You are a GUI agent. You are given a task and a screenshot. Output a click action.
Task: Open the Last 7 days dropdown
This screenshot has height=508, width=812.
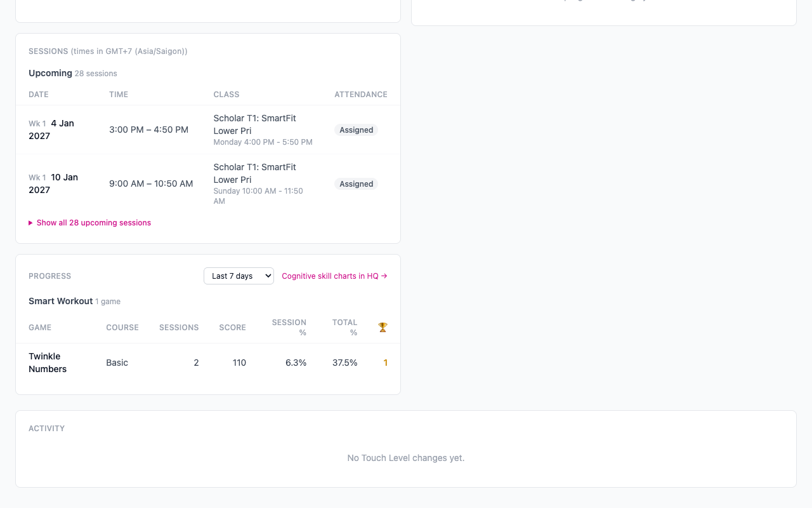click(x=239, y=276)
